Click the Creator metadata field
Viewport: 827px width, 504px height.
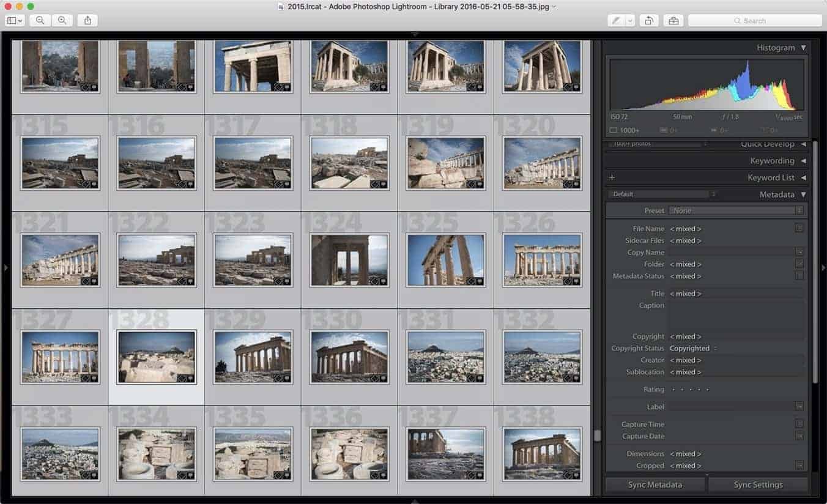point(736,360)
